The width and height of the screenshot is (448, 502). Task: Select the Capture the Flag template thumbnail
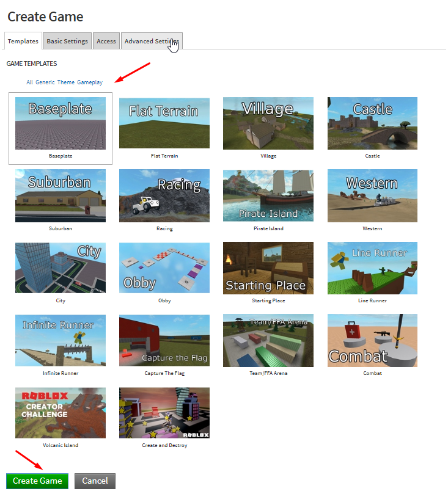coord(164,340)
